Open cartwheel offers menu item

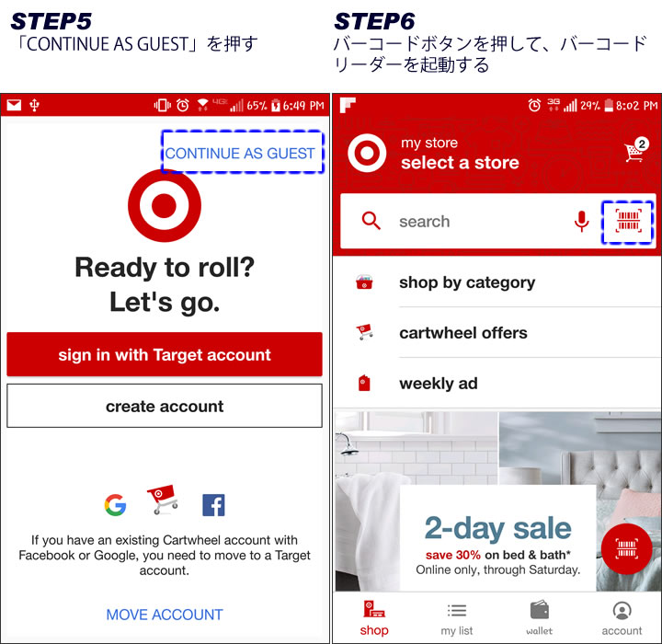(497, 333)
